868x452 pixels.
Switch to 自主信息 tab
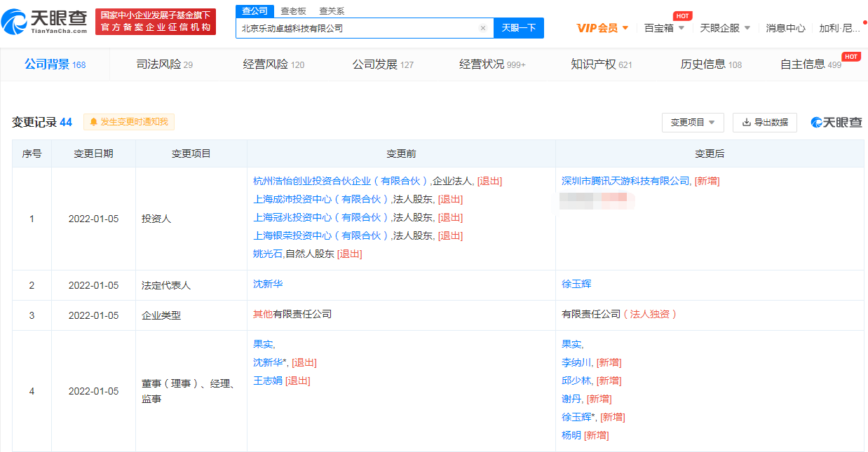(x=811, y=64)
